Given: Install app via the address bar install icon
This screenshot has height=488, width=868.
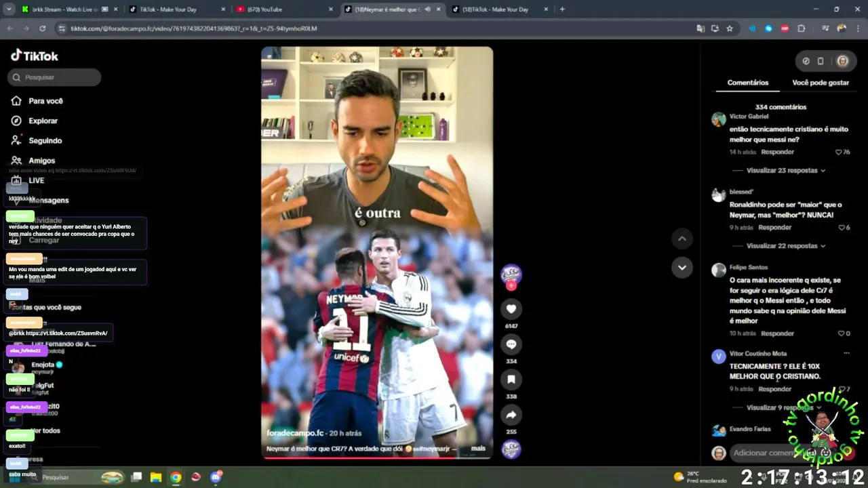Looking at the screenshot, I should [715, 28].
